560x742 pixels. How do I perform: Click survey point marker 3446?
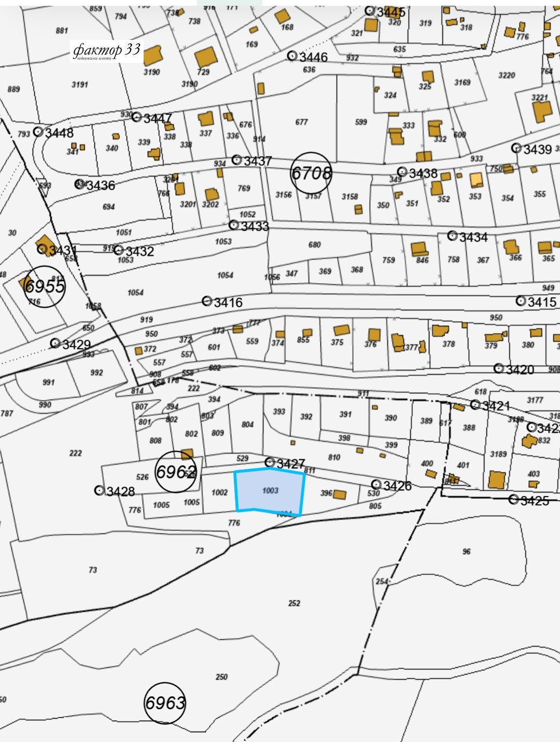pyautogui.click(x=292, y=56)
